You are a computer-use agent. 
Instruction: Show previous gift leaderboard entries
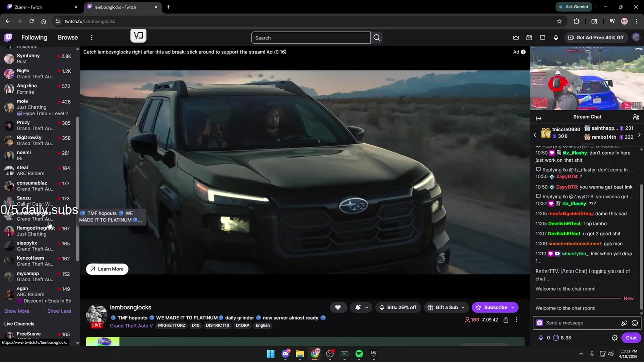tap(535, 135)
